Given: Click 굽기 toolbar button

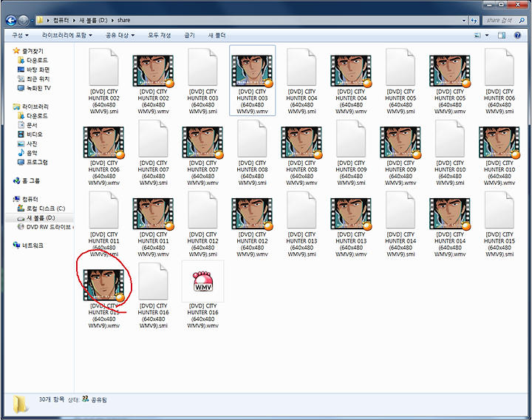Looking at the screenshot, I should tap(189, 35).
